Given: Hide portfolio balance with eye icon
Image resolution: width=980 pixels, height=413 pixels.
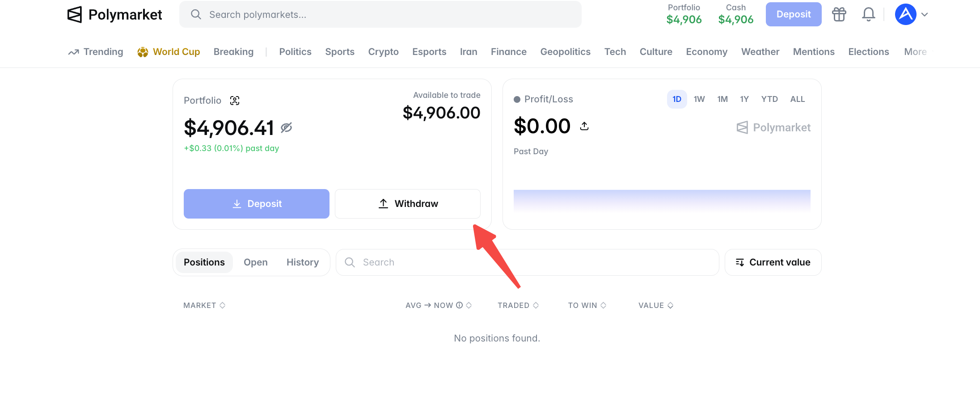Looking at the screenshot, I should coord(286,128).
